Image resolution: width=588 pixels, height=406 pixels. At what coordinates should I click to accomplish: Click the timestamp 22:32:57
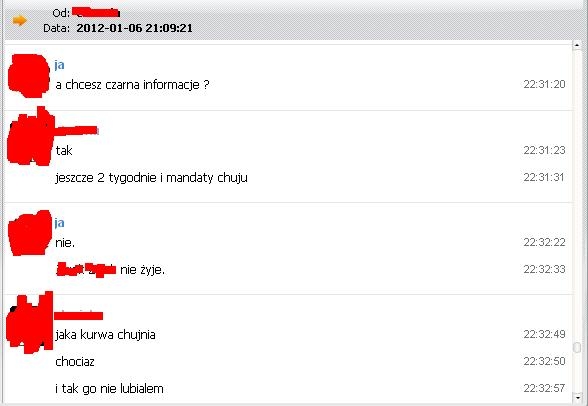pyautogui.click(x=544, y=388)
